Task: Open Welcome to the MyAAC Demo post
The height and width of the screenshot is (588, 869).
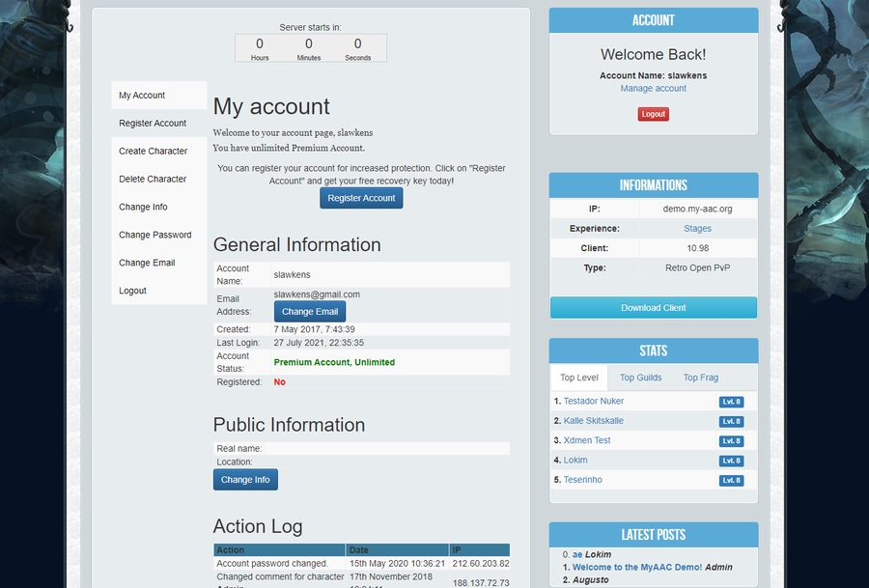Action: (637, 568)
